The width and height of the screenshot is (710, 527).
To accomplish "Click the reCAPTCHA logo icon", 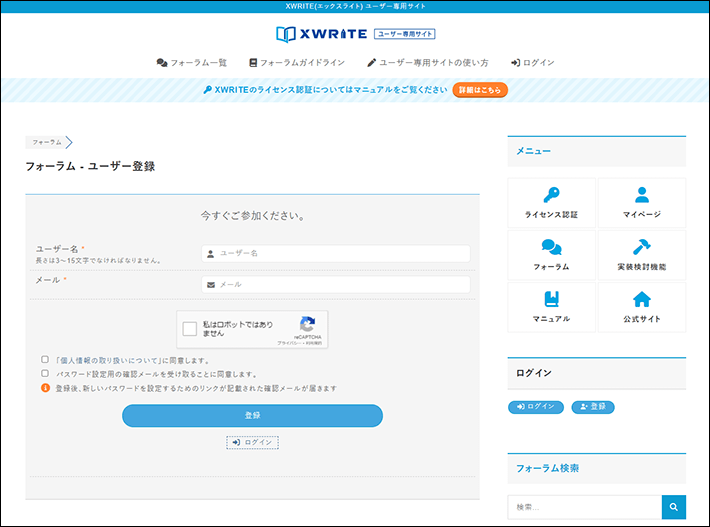I will [307, 324].
